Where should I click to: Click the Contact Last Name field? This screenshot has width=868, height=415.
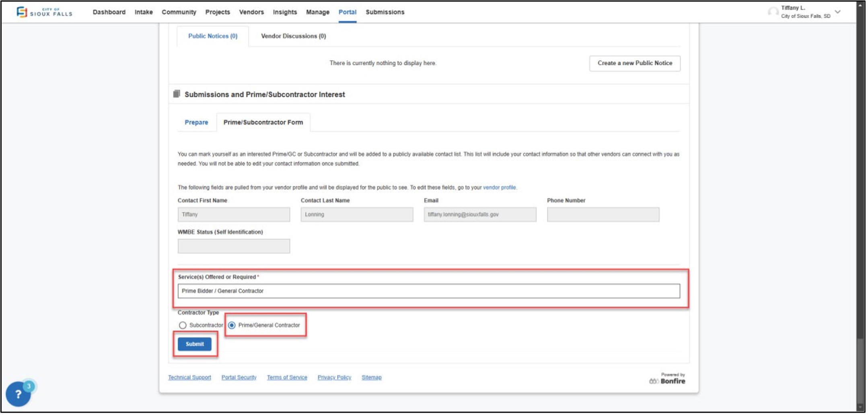(357, 215)
